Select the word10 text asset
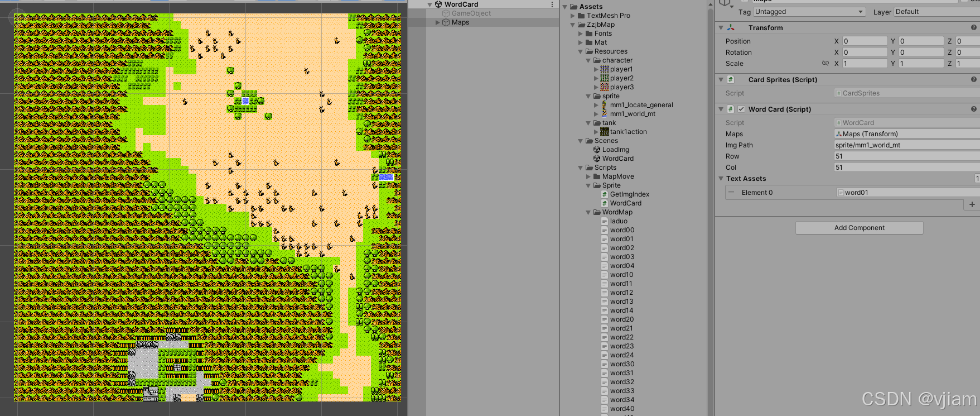Screen dimensions: 980x416 tap(617, 275)
